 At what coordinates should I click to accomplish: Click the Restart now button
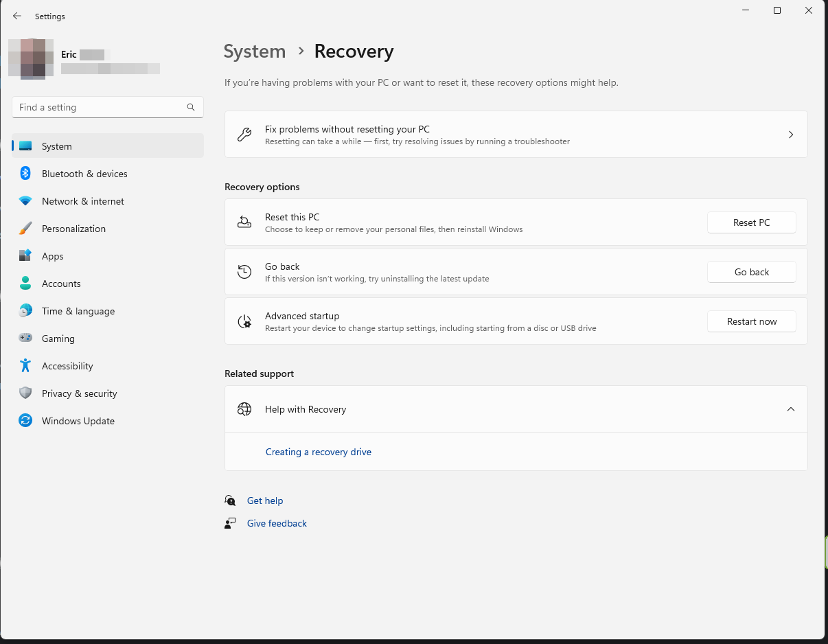(x=751, y=321)
